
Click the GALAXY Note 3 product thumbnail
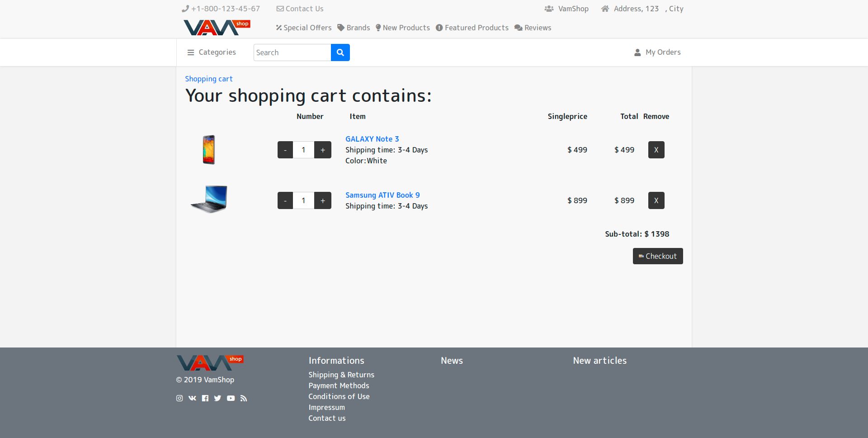pyautogui.click(x=209, y=150)
